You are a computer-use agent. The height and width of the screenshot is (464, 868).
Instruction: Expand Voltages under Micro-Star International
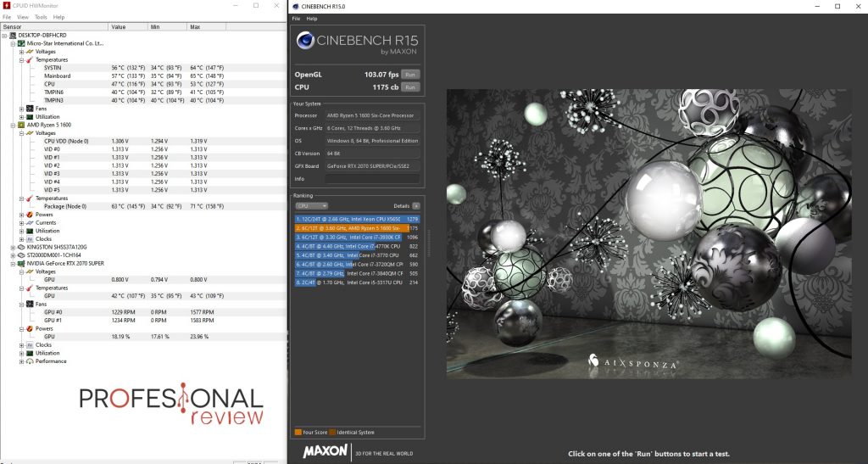21,52
